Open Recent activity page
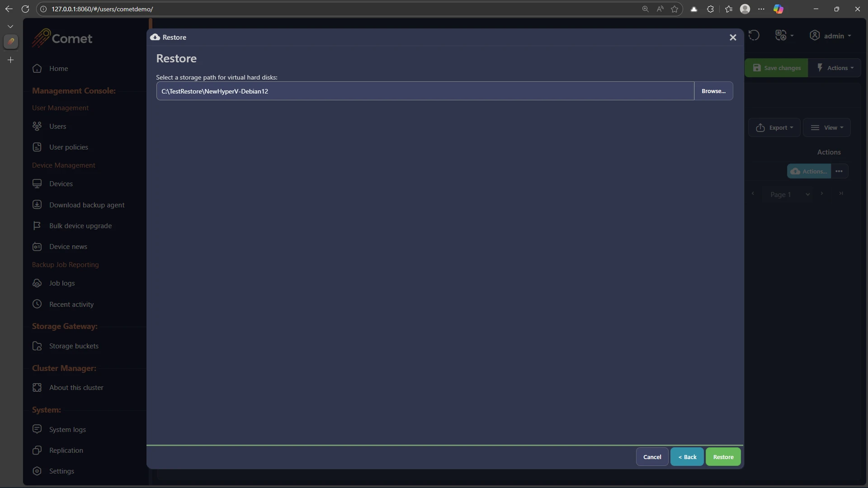This screenshot has width=868, height=488. pos(71,304)
